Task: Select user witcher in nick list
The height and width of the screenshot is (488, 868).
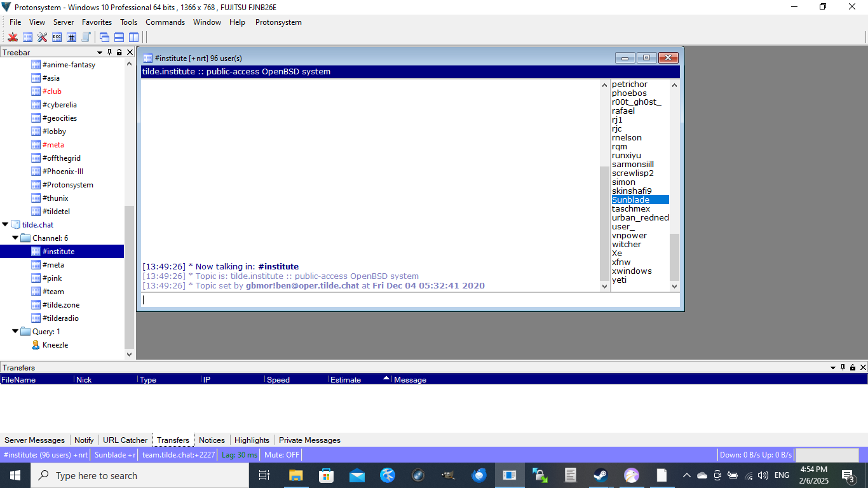Action: click(627, 244)
